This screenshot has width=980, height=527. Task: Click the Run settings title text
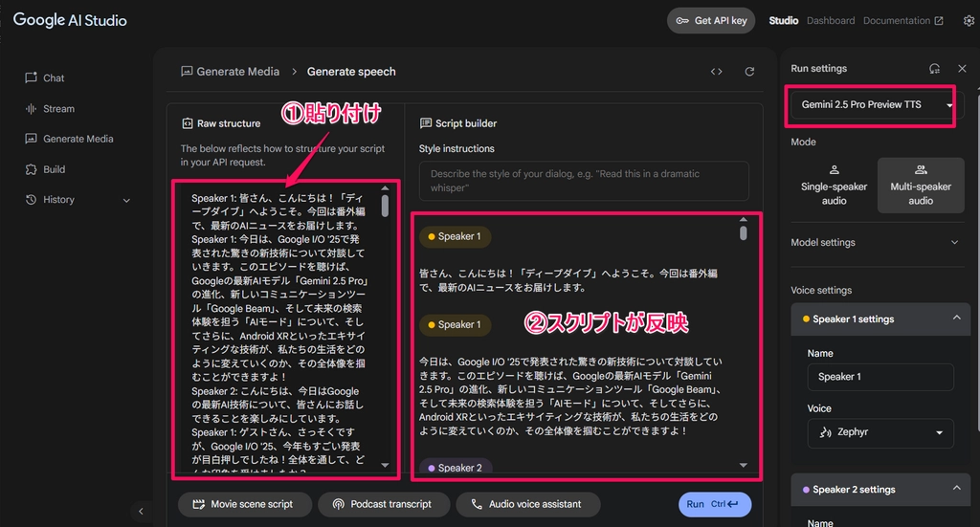(x=819, y=69)
